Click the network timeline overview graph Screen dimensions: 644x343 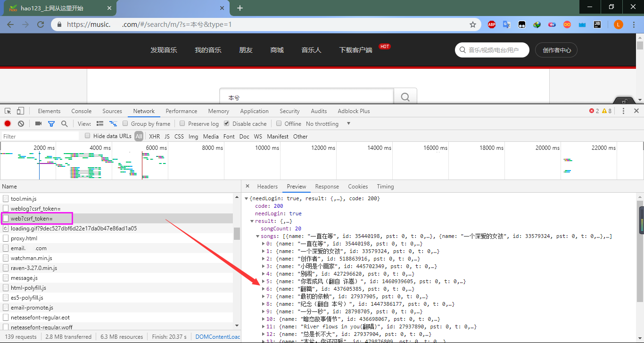pyautogui.click(x=322, y=161)
